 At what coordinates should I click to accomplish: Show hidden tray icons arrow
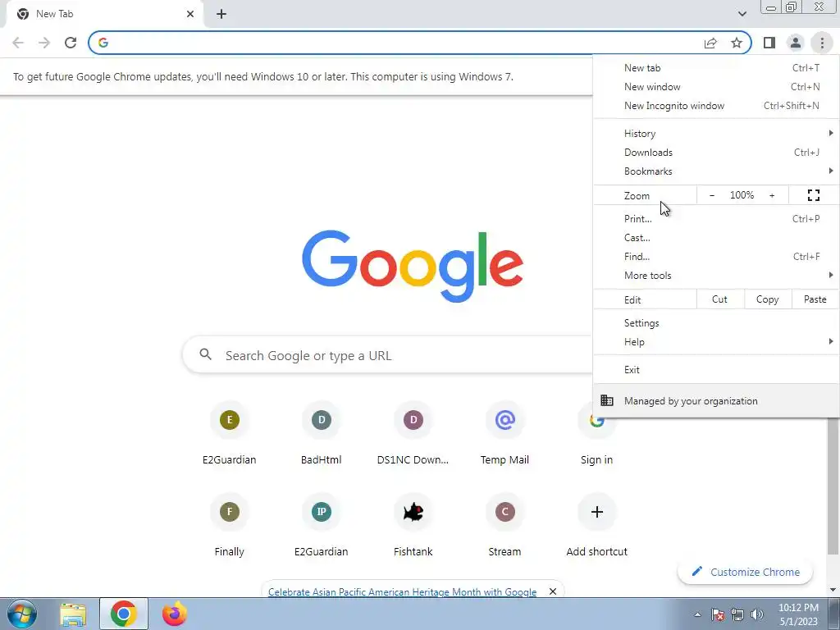[697, 614]
